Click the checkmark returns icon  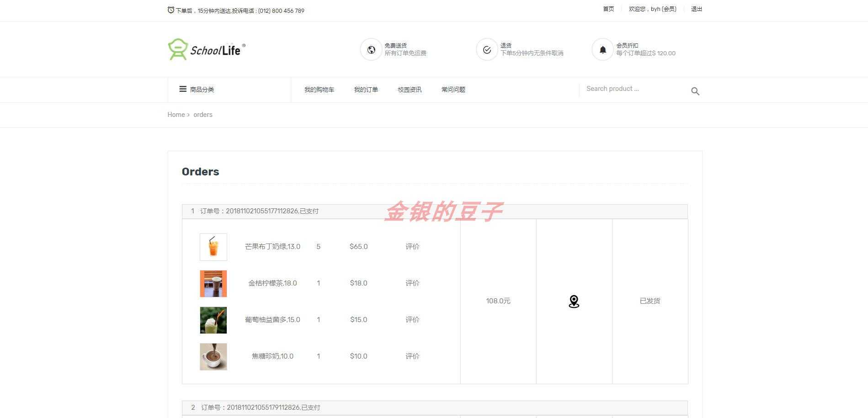point(487,49)
